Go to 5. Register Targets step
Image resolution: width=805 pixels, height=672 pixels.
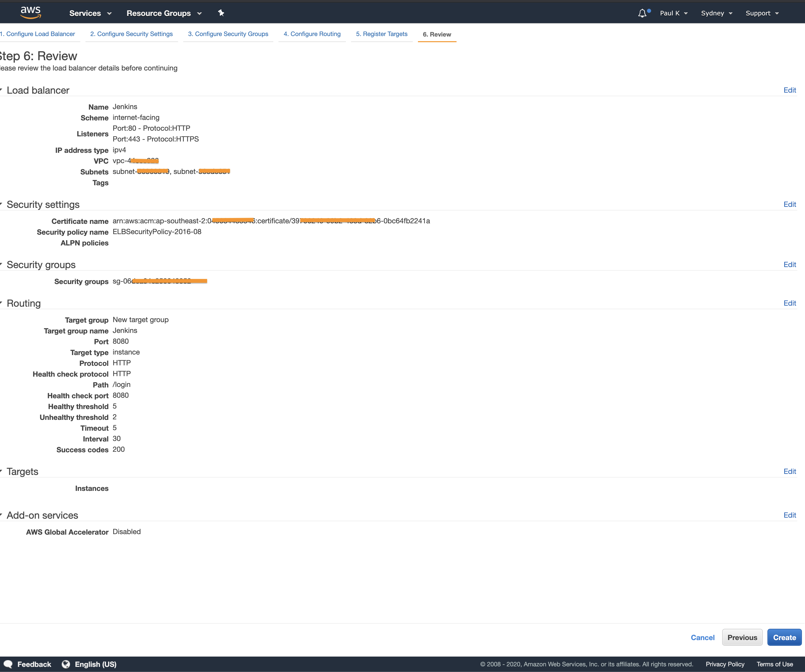click(382, 34)
